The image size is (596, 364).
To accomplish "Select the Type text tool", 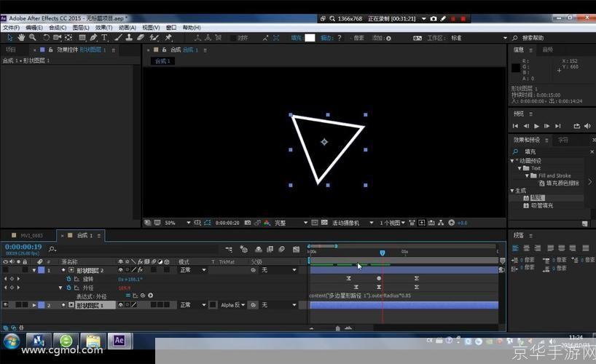I will (104, 37).
